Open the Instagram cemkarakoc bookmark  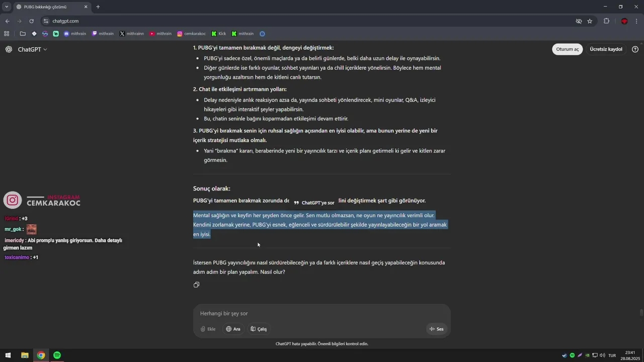pos(191,34)
